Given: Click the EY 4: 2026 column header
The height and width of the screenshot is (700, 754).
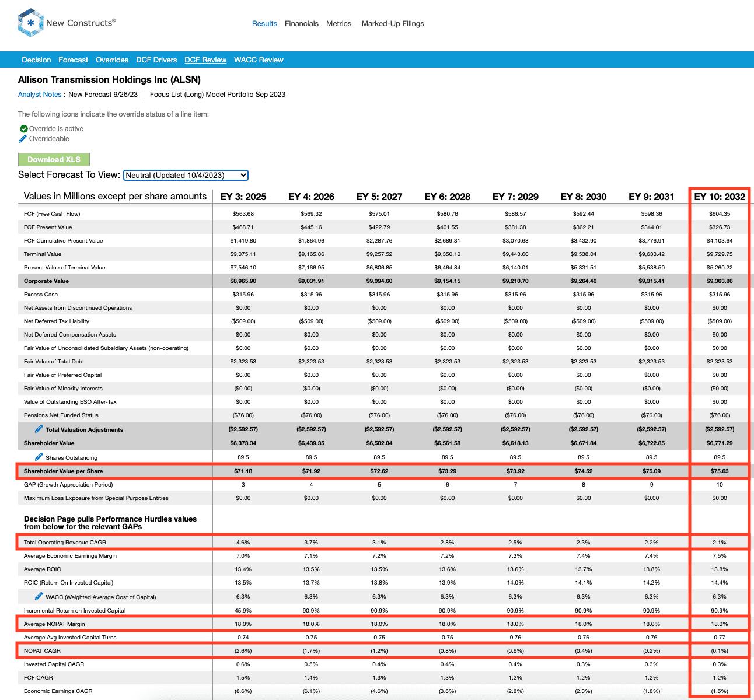Looking at the screenshot, I should point(312,197).
